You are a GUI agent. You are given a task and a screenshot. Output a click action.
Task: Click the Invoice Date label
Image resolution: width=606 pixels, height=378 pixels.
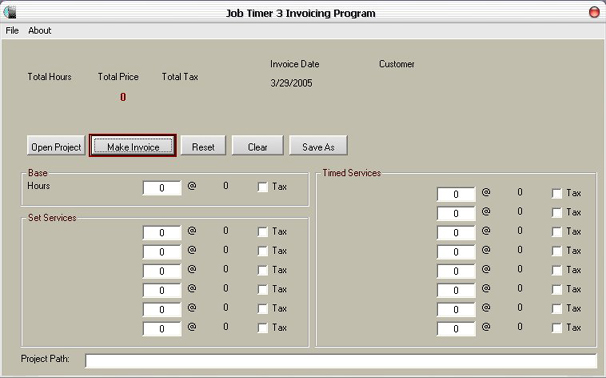tap(294, 64)
